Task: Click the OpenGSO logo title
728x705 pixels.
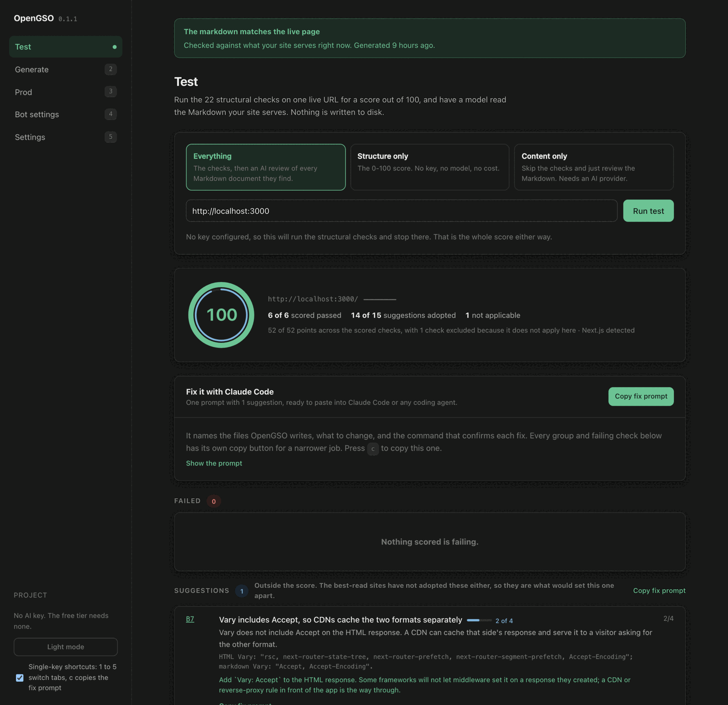Action: pos(34,18)
